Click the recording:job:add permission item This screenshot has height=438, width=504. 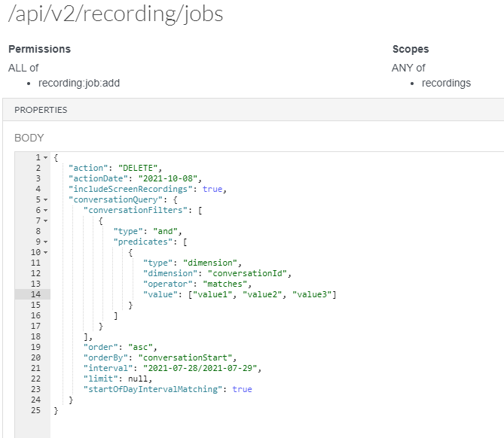[x=79, y=83]
